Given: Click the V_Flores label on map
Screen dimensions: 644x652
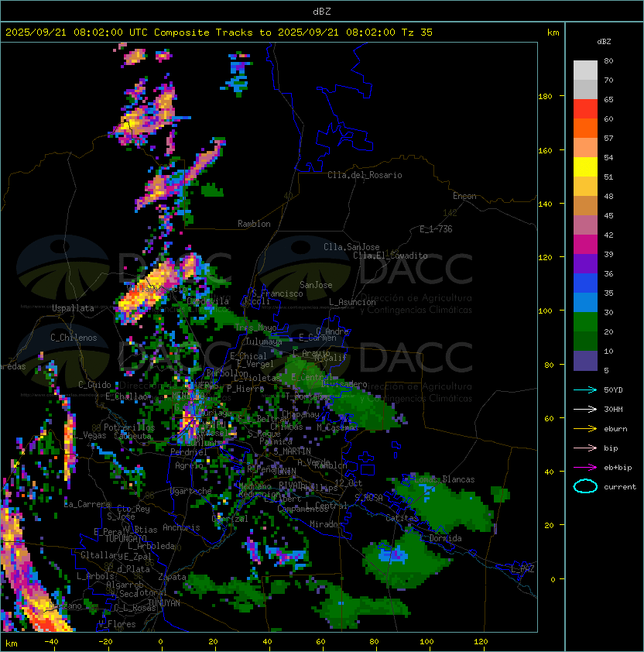Looking at the screenshot, I should pyautogui.click(x=117, y=623).
